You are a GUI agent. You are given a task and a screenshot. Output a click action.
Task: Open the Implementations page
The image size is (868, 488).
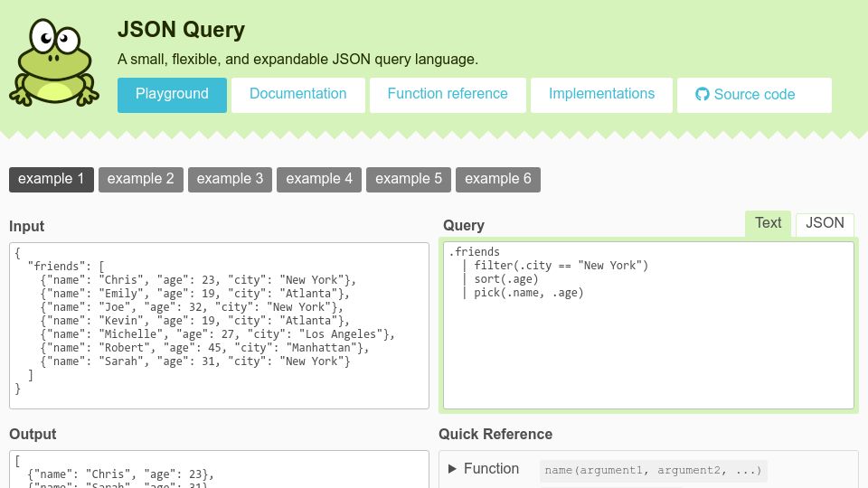click(x=601, y=95)
